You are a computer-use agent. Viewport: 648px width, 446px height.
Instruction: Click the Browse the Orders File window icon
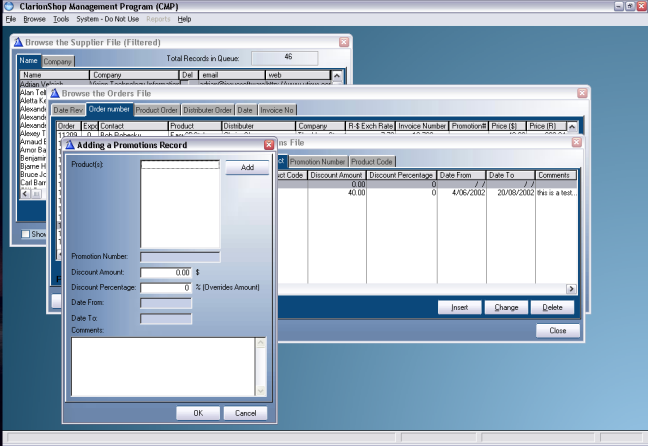55,93
